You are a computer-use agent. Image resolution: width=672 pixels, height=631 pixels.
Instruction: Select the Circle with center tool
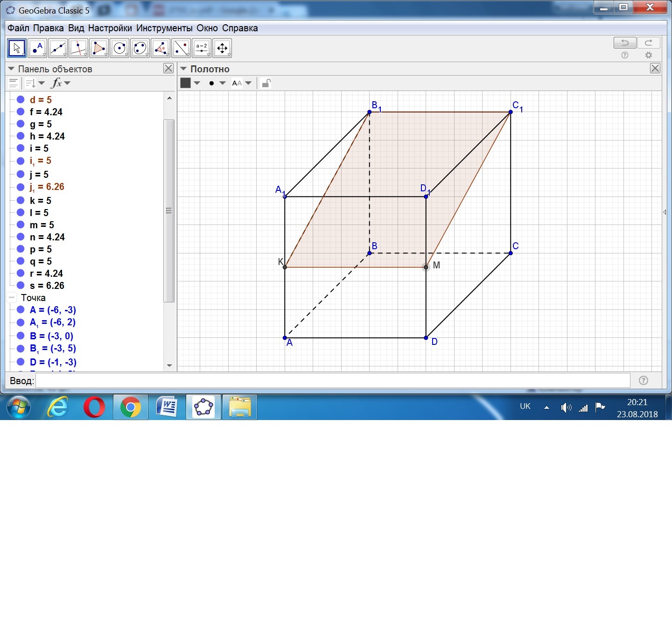click(119, 48)
